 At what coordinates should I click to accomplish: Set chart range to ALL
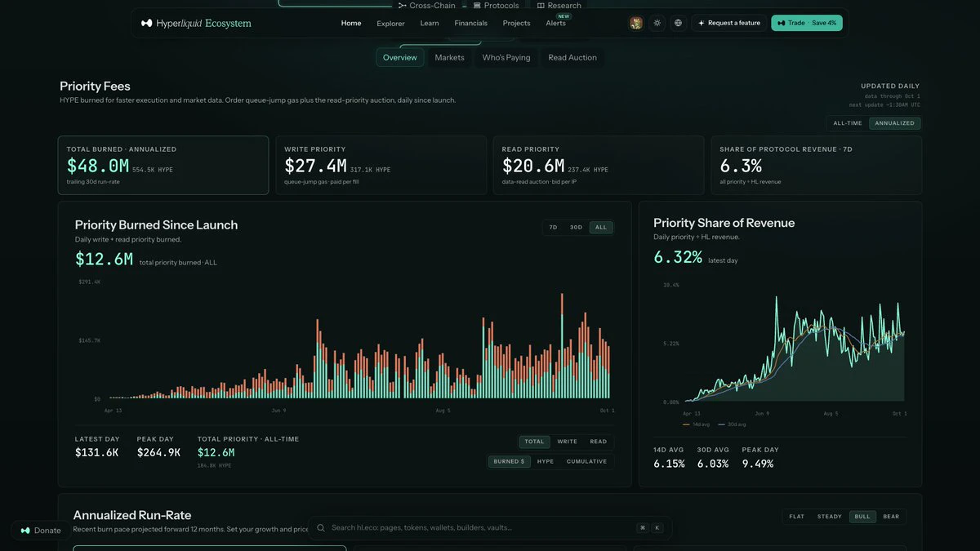coord(601,228)
